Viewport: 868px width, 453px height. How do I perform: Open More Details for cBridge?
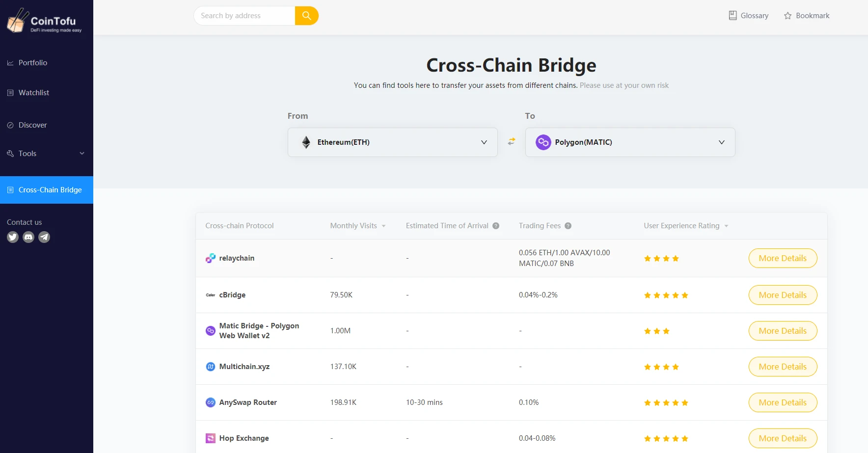coord(783,295)
